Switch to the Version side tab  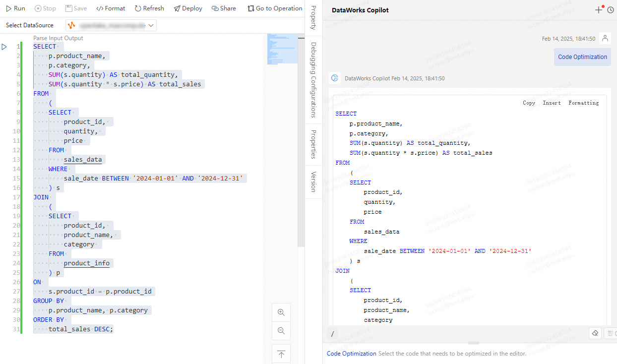coord(313,182)
